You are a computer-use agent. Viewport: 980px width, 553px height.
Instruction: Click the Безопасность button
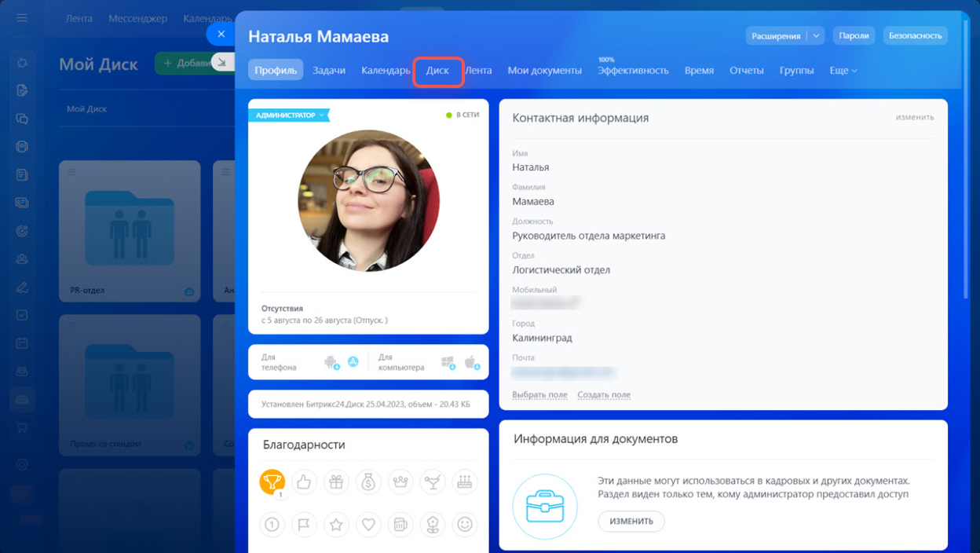(x=916, y=35)
